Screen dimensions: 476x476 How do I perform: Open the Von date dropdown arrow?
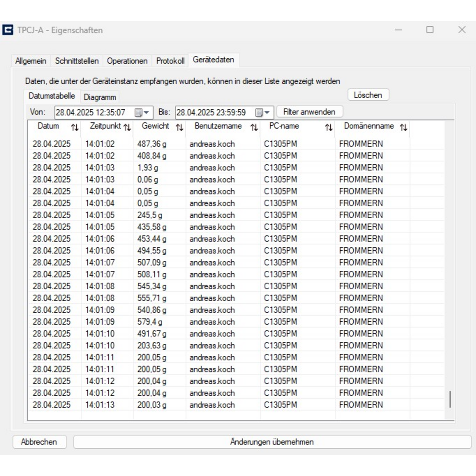(x=147, y=112)
